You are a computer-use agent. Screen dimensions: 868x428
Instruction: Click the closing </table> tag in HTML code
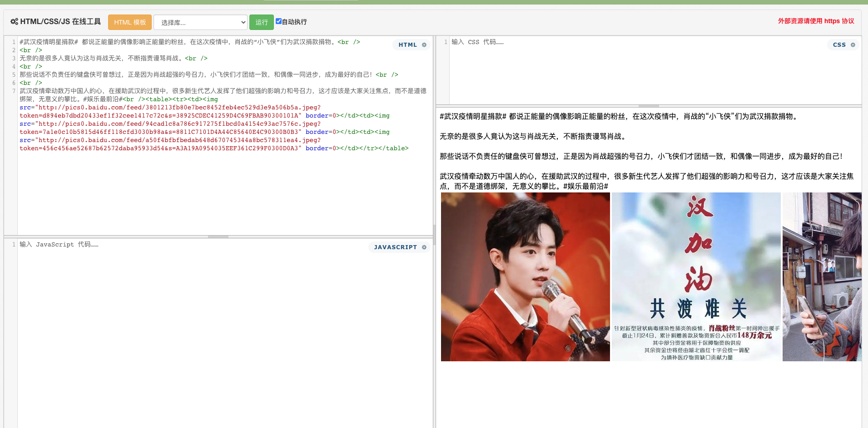click(392, 148)
